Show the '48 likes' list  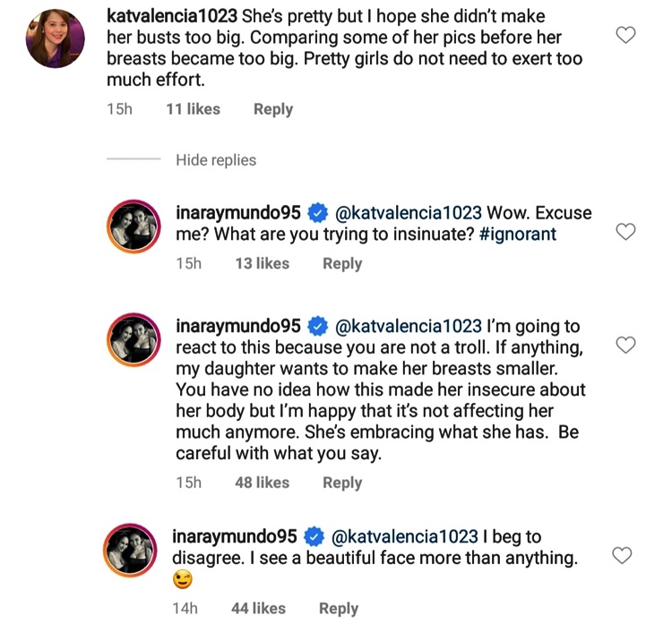(x=262, y=483)
